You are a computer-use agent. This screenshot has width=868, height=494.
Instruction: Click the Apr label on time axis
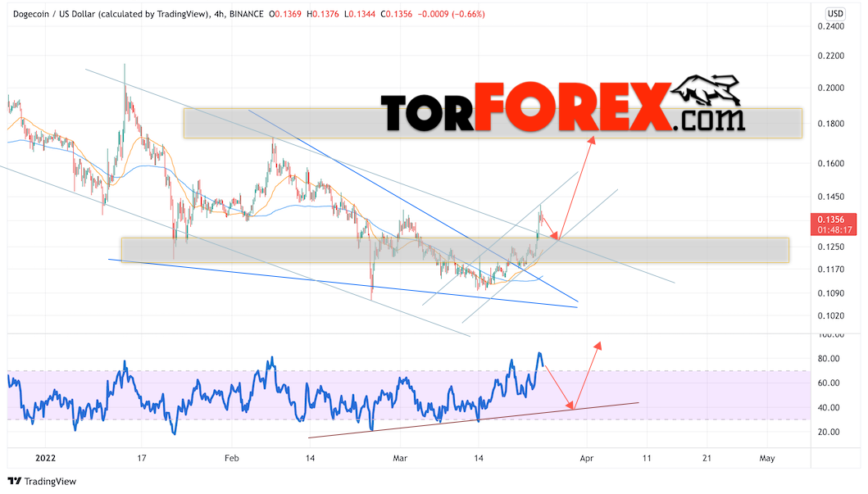click(x=586, y=459)
